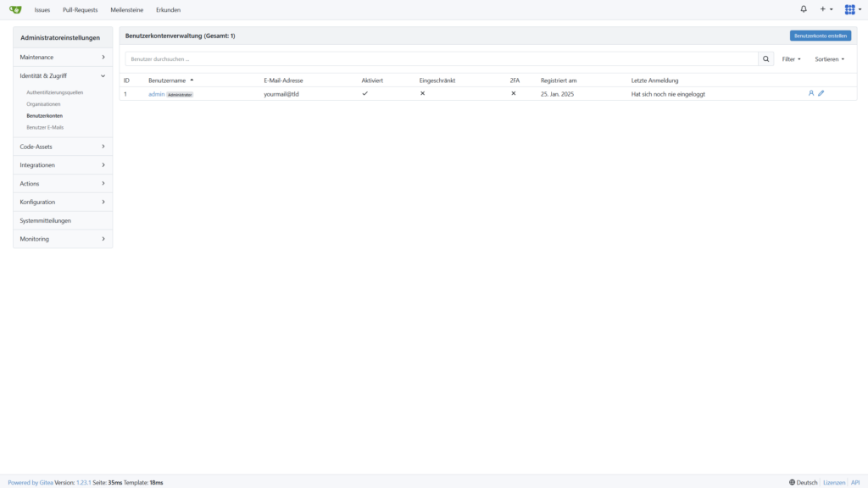The image size is (868, 488).
Task: Open the Filter dropdown
Action: (x=791, y=59)
